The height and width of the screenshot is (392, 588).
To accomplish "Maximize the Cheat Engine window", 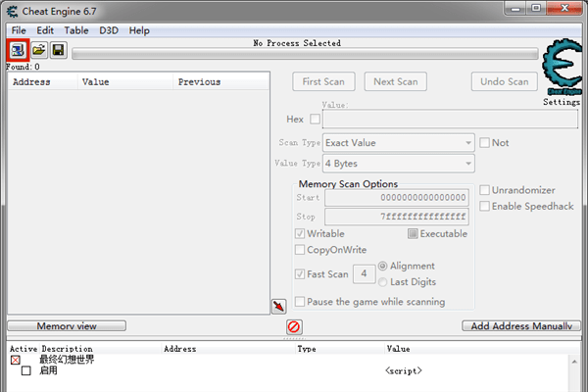I will [536, 8].
